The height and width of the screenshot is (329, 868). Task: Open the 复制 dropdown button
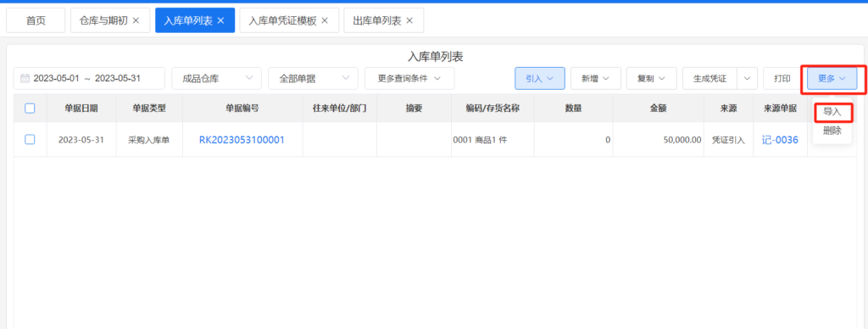point(652,79)
